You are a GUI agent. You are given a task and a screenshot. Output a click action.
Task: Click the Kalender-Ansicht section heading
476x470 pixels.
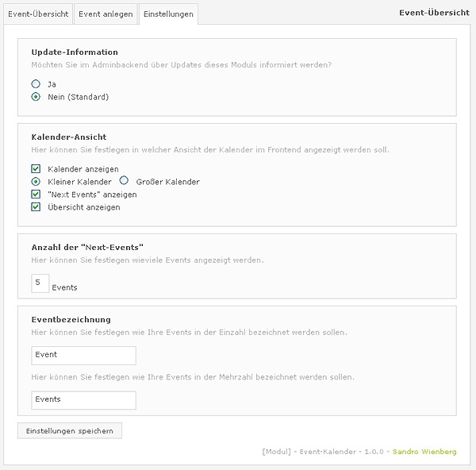click(69, 137)
